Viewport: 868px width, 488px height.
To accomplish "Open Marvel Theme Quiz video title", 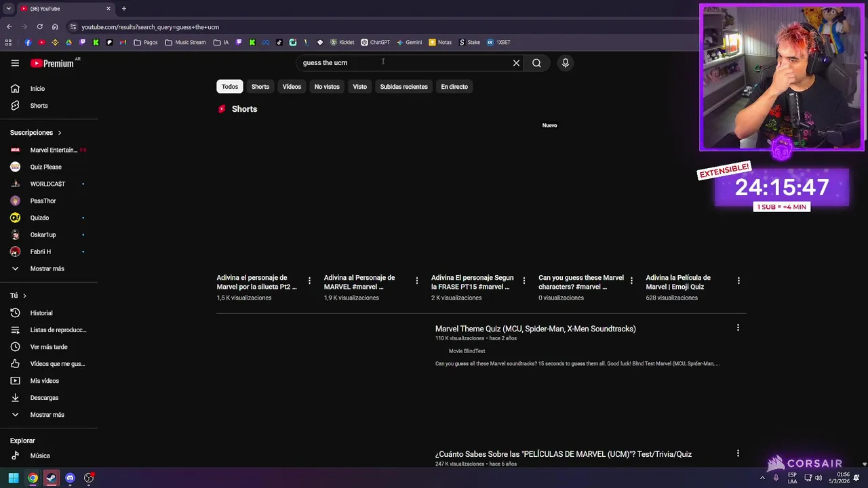I will 535,329.
